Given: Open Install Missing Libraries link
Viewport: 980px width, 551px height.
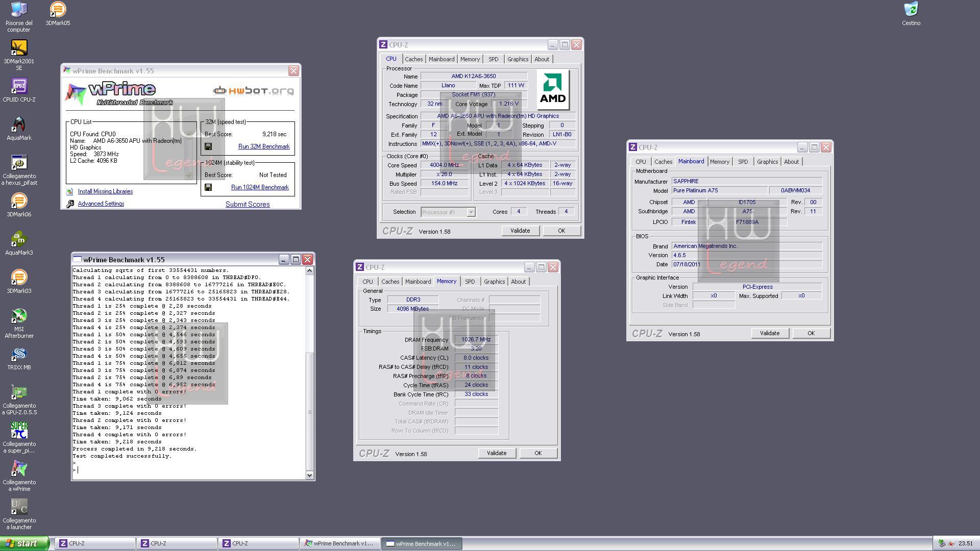Looking at the screenshot, I should tap(105, 191).
